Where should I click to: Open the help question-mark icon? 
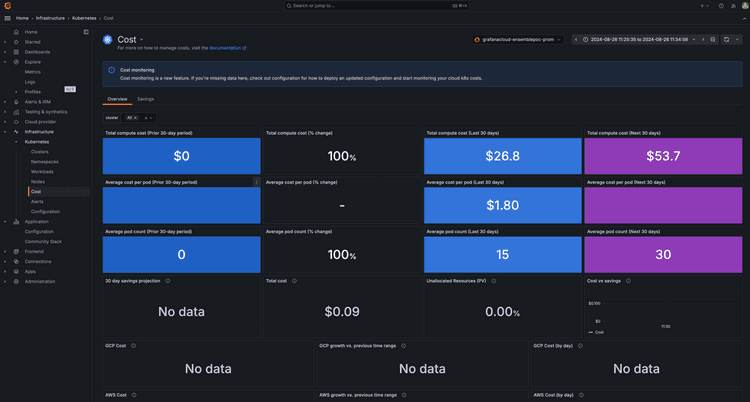[x=721, y=6]
